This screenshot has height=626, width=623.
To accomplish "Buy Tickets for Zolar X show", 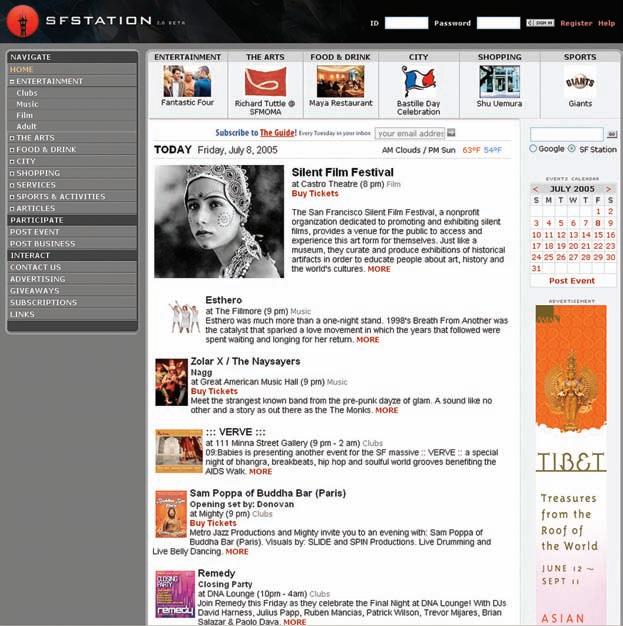I will [214, 391].
